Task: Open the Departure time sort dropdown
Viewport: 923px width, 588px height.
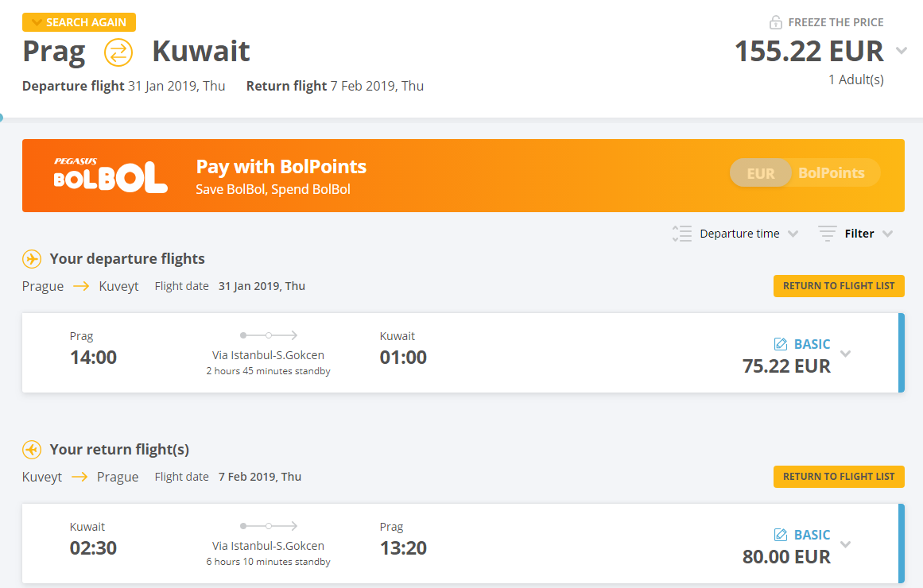Action: coord(748,234)
